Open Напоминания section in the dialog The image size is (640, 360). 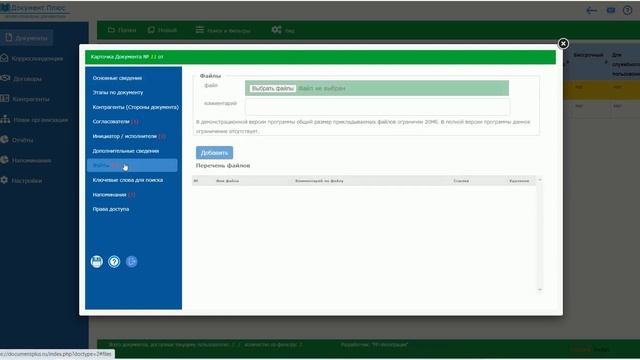[x=113, y=195]
